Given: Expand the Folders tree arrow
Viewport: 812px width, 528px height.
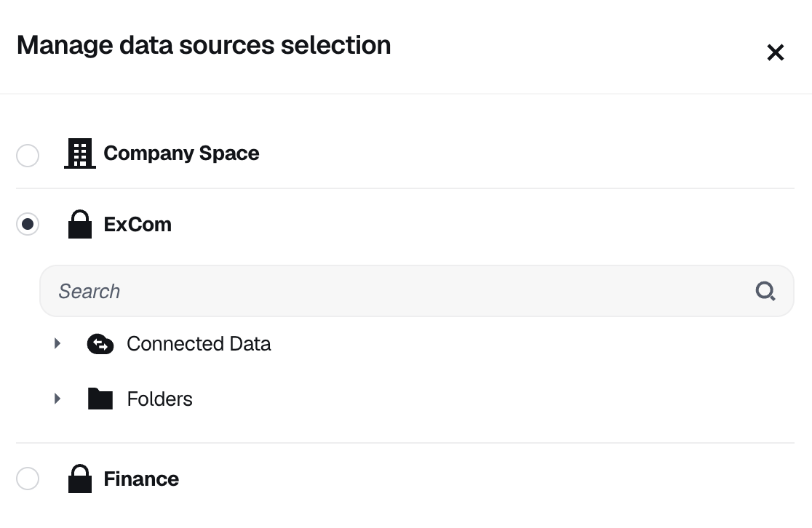Looking at the screenshot, I should (57, 399).
